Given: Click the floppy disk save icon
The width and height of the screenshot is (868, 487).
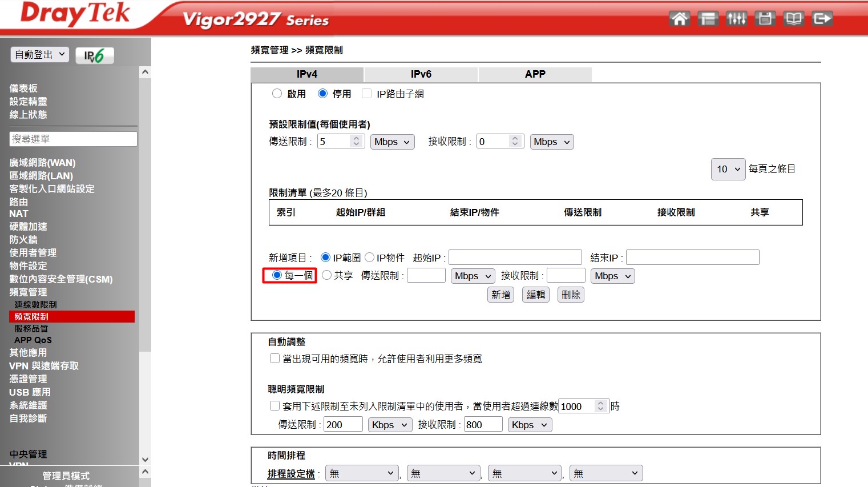Looking at the screenshot, I should [x=765, y=19].
